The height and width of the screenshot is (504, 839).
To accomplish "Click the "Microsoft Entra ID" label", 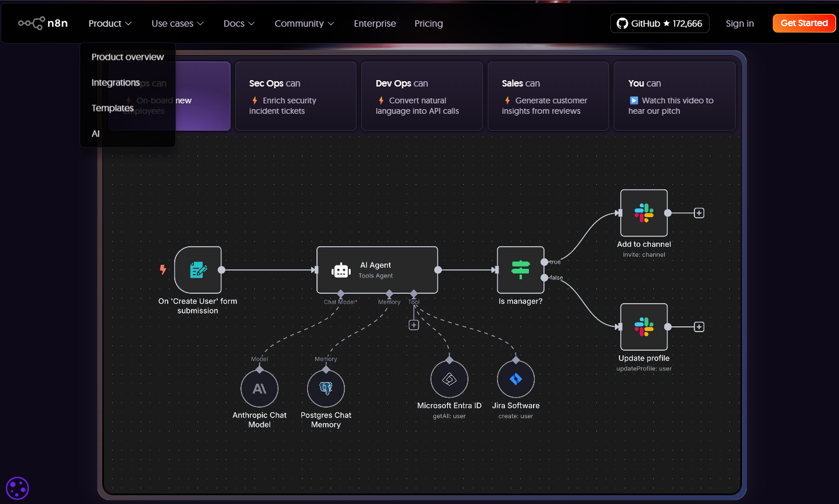I will (449, 406).
